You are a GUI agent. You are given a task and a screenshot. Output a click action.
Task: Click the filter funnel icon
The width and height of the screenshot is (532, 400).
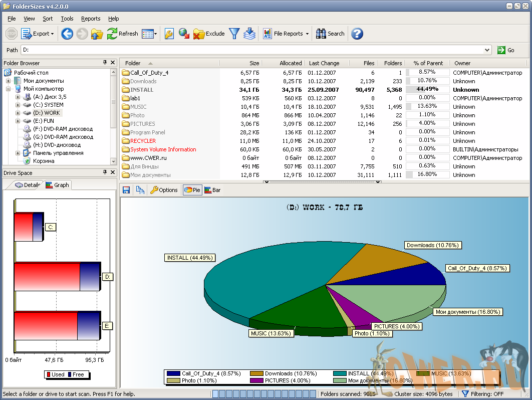pyautogui.click(x=234, y=34)
